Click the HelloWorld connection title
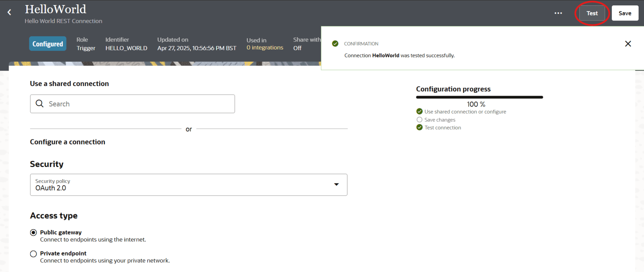Image resolution: width=644 pixels, height=272 pixels. (x=56, y=9)
